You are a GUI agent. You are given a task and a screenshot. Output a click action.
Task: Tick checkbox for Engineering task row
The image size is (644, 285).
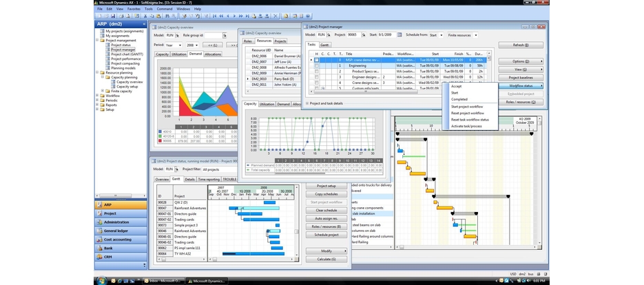point(316,65)
